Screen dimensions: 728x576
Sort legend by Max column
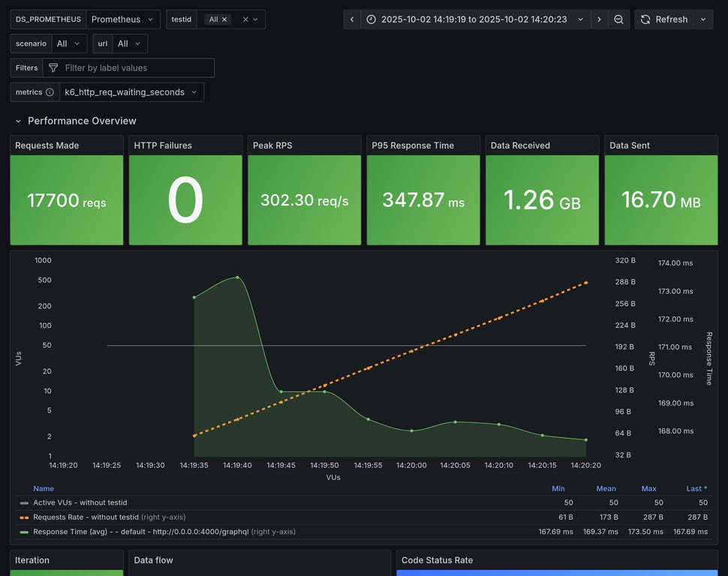[648, 488]
